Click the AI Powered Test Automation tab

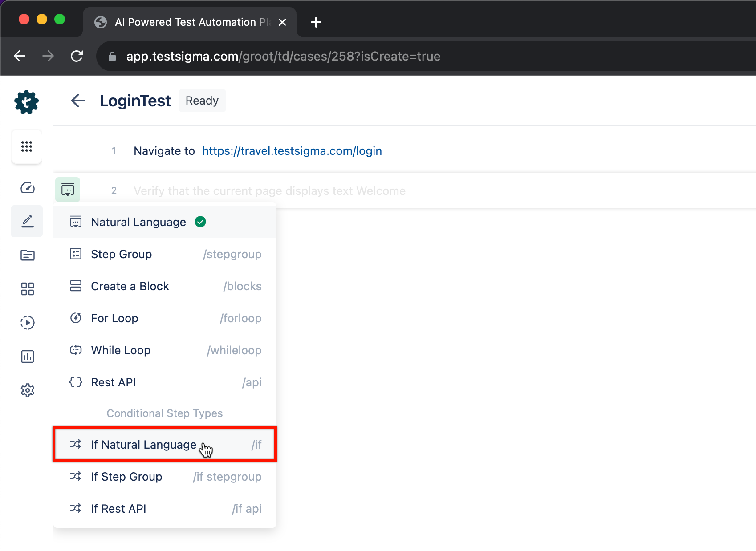pyautogui.click(x=190, y=22)
